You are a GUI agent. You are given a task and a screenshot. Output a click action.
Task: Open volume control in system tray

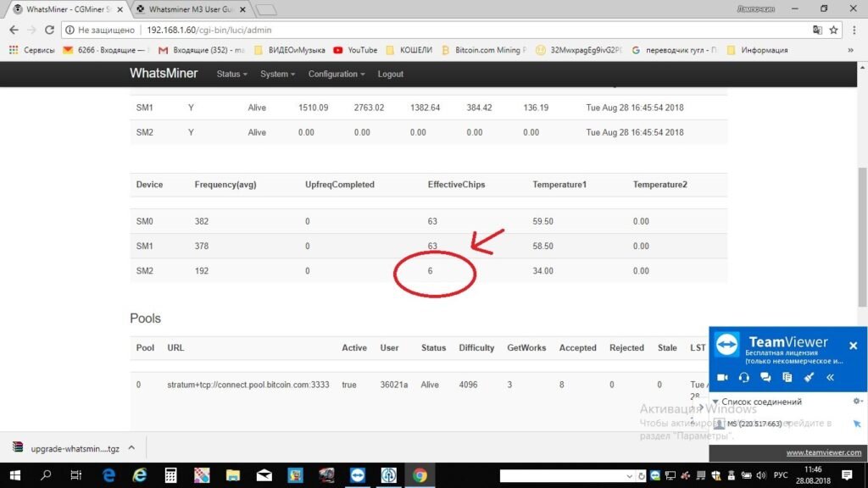pos(761,475)
